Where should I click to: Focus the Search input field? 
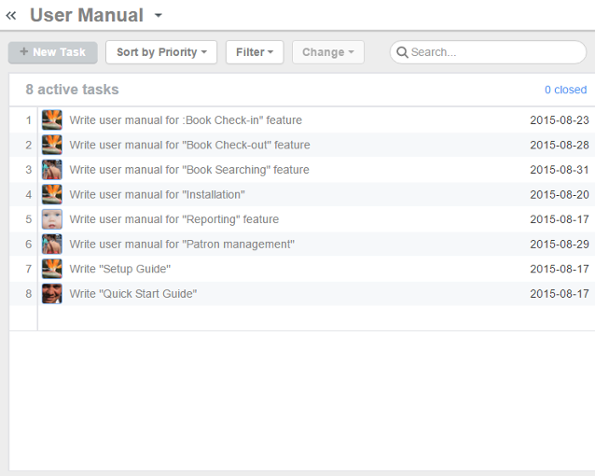tap(488, 52)
